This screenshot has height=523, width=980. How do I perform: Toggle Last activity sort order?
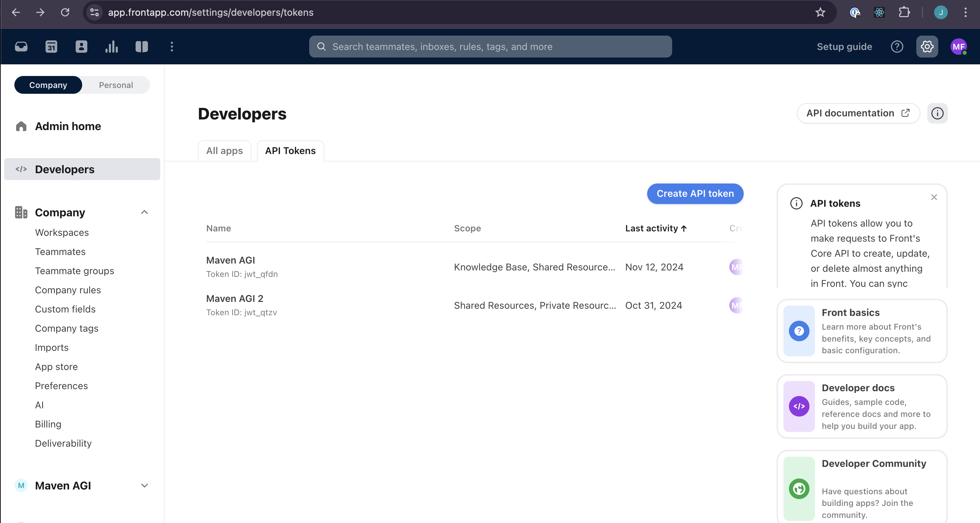pos(655,228)
